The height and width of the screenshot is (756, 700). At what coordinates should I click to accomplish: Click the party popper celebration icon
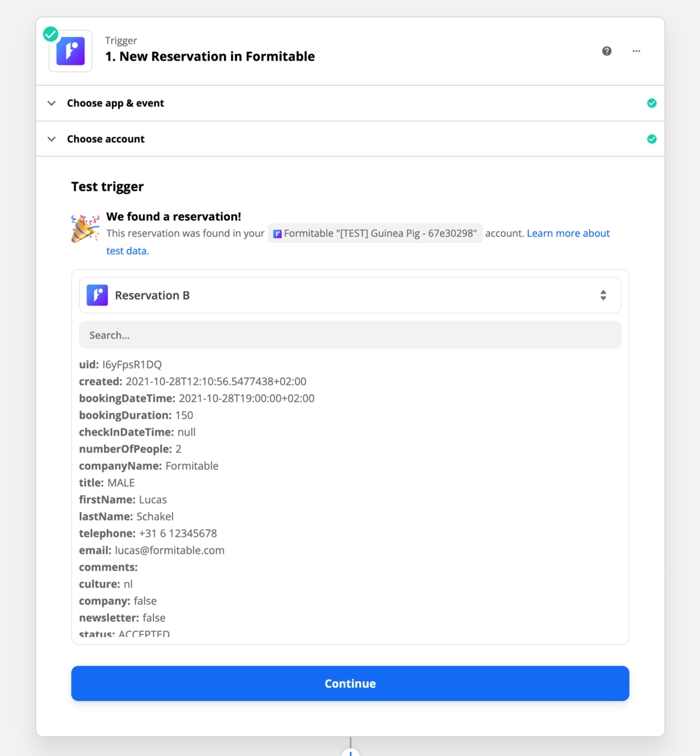pos(85,228)
